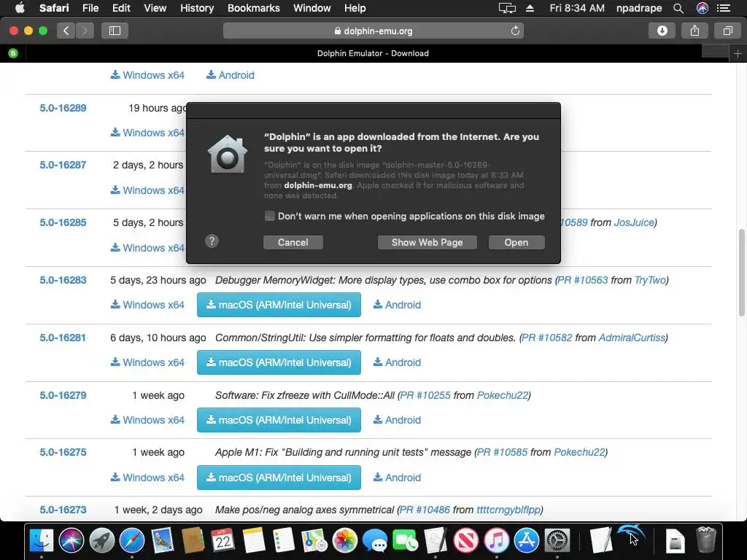
Task: Enable "Don't warn me" checkbox
Action: point(270,216)
